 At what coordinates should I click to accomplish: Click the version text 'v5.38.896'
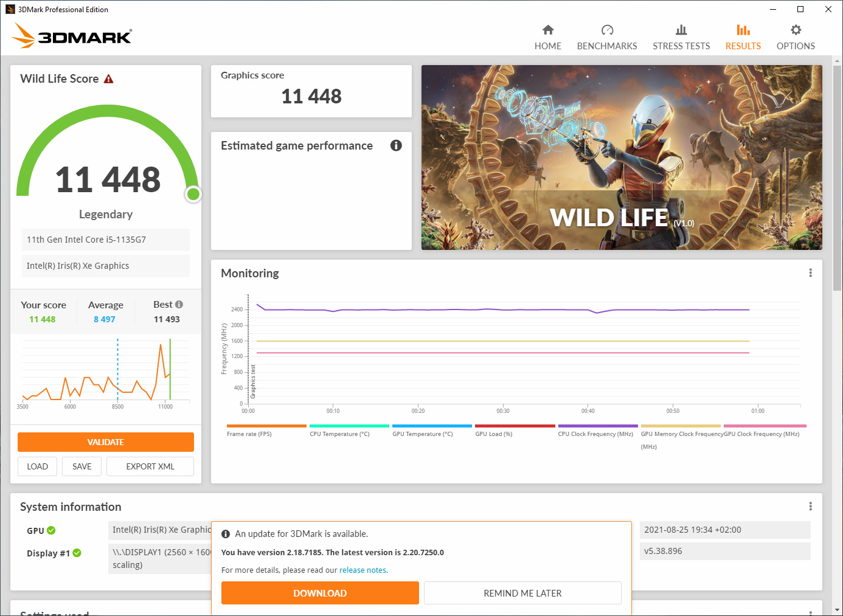coord(663,551)
